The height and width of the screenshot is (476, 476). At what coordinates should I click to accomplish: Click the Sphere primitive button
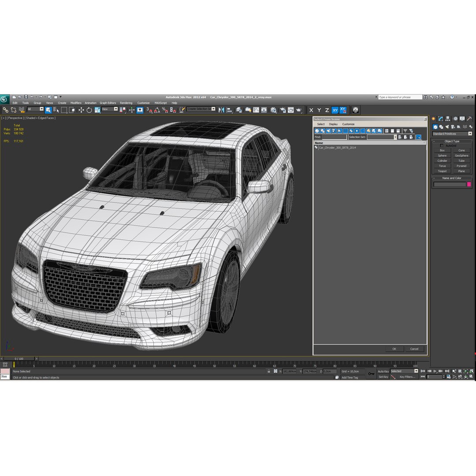click(x=443, y=156)
